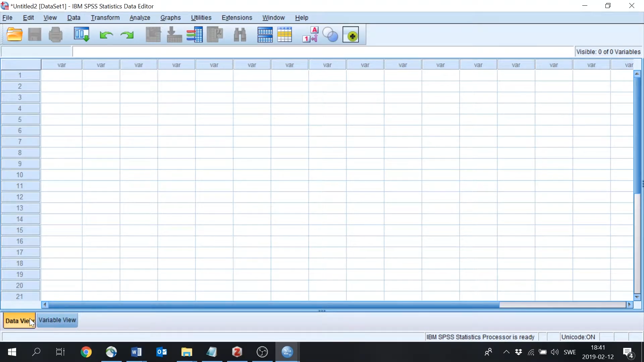Screen dimensions: 644x362
Task: Open File Explorer from the taskbar
Action: (187, 352)
